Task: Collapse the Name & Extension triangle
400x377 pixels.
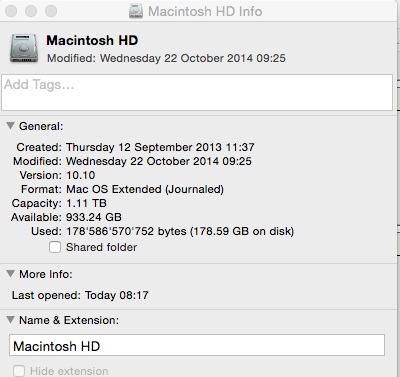Action: pos(11,320)
